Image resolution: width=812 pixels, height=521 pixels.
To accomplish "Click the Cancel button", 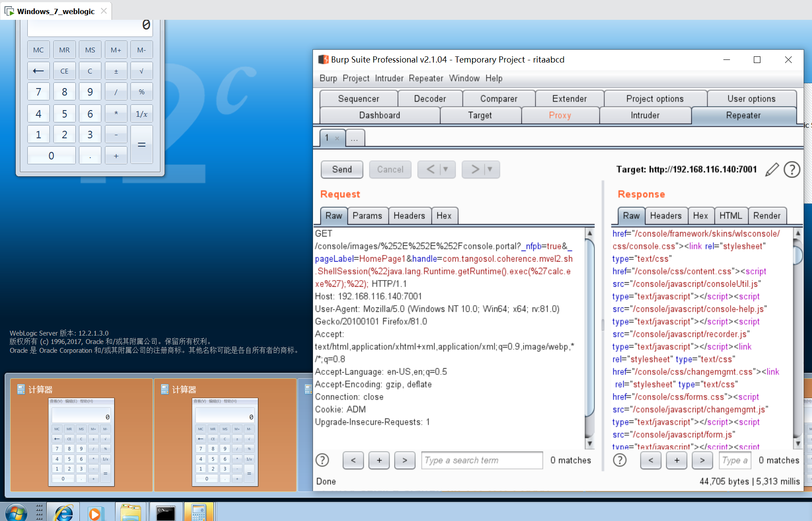I will pyautogui.click(x=390, y=170).
